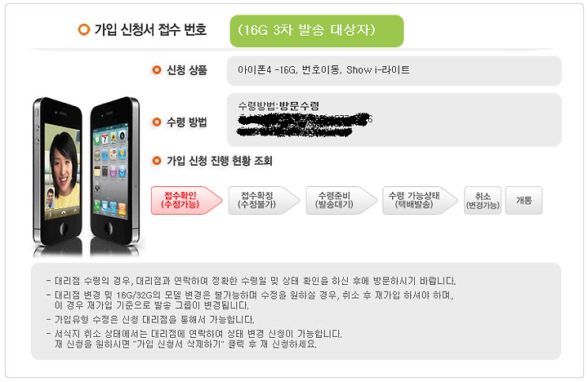Click the orange bullet beside 가입 신청서 접수 번호
This screenshot has width=588, height=382.
click(84, 29)
